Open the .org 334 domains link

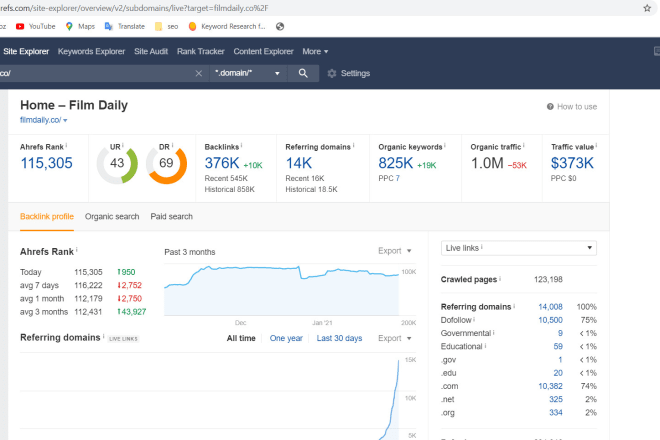tap(556, 413)
